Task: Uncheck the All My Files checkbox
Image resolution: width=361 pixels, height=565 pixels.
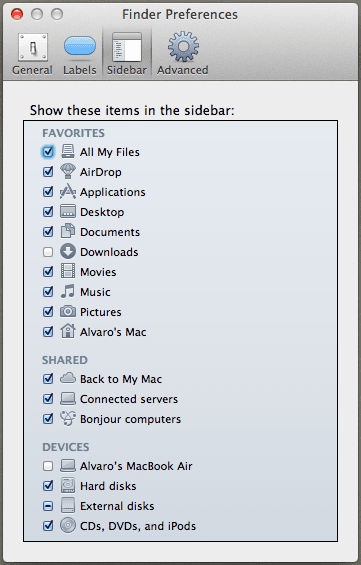Action: coord(48,152)
